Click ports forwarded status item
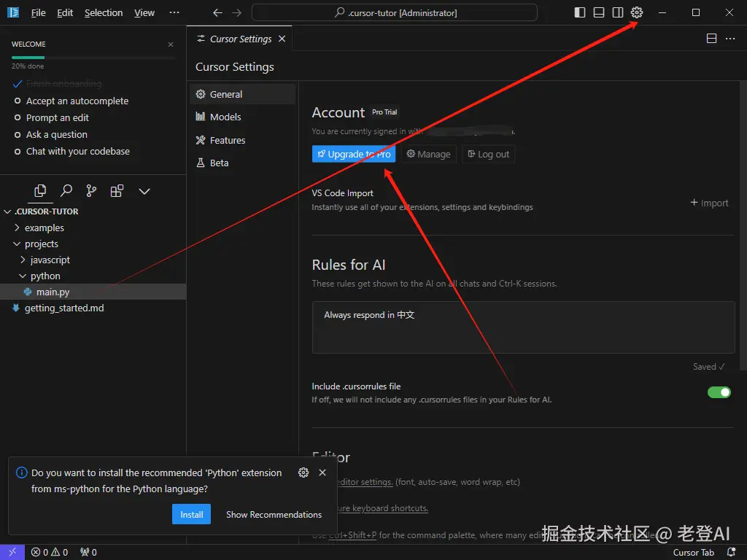747x560 pixels. click(88, 552)
